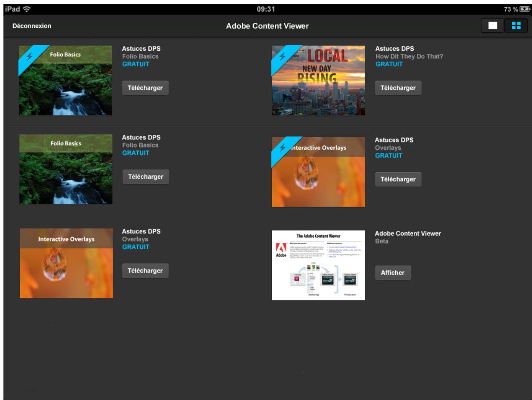Click the "Beta" label
Image resolution: width=532 pixels, height=400 pixels.
[382, 242]
